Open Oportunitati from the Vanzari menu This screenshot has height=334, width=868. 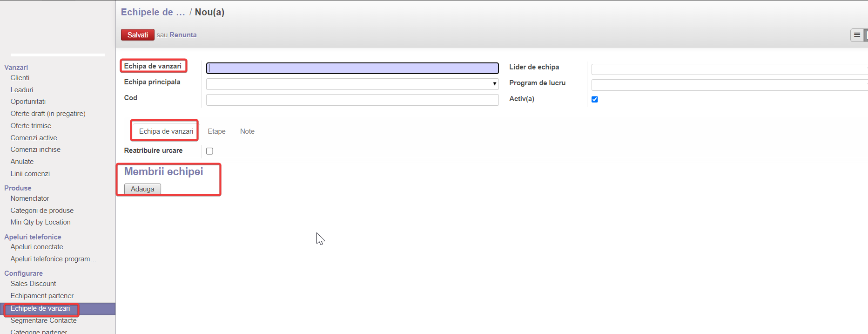(x=28, y=102)
